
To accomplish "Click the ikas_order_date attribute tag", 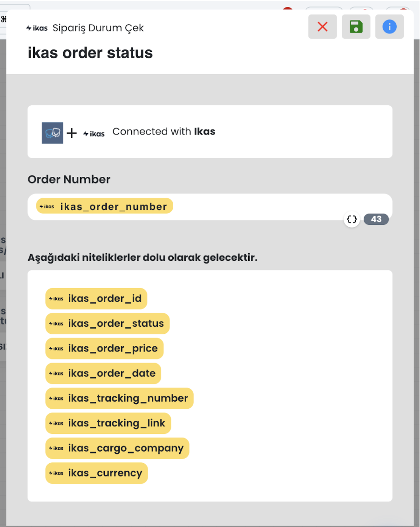I will (x=103, y=373).
